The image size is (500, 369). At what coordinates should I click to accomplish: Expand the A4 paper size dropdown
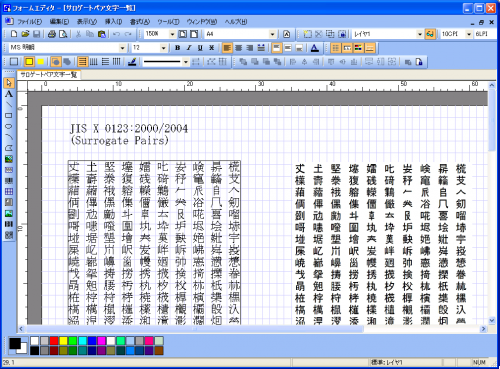272,34
